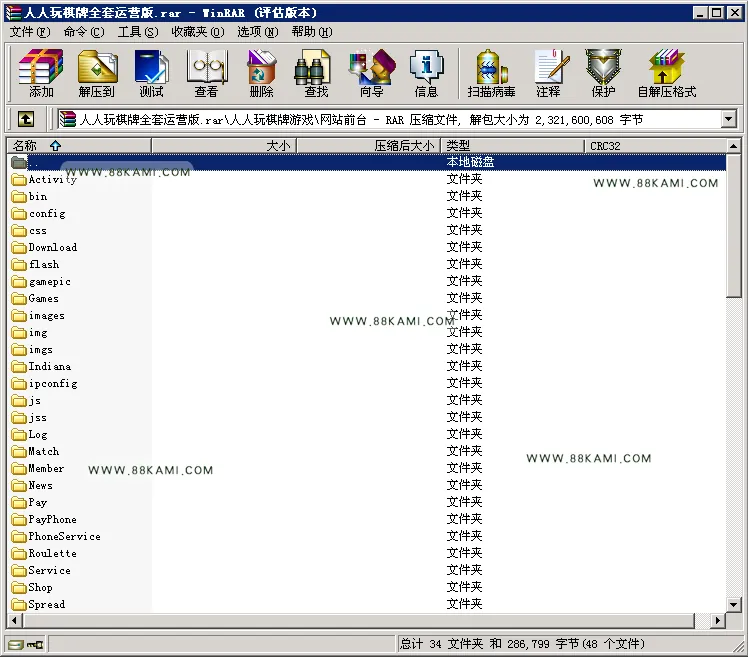Select the ipconfig folder name
The width and height of the screenshot is (748, 657).
(x=53, y=384)
